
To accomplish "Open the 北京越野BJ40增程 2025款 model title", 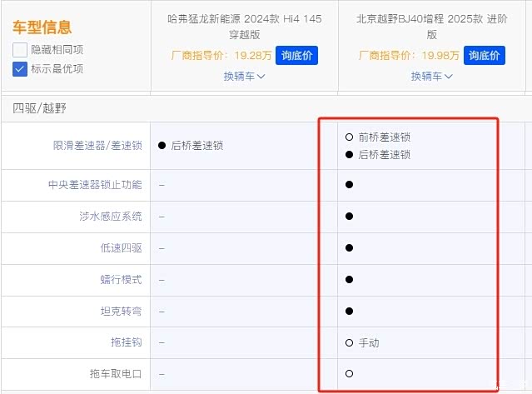I will point(431,26).
